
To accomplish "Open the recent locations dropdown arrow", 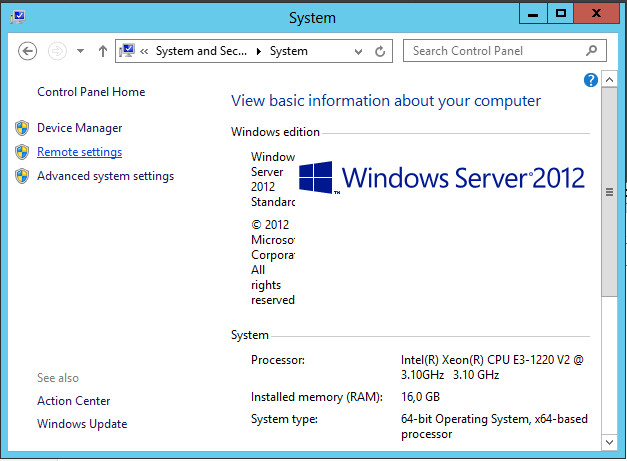I will coord(80,51).
